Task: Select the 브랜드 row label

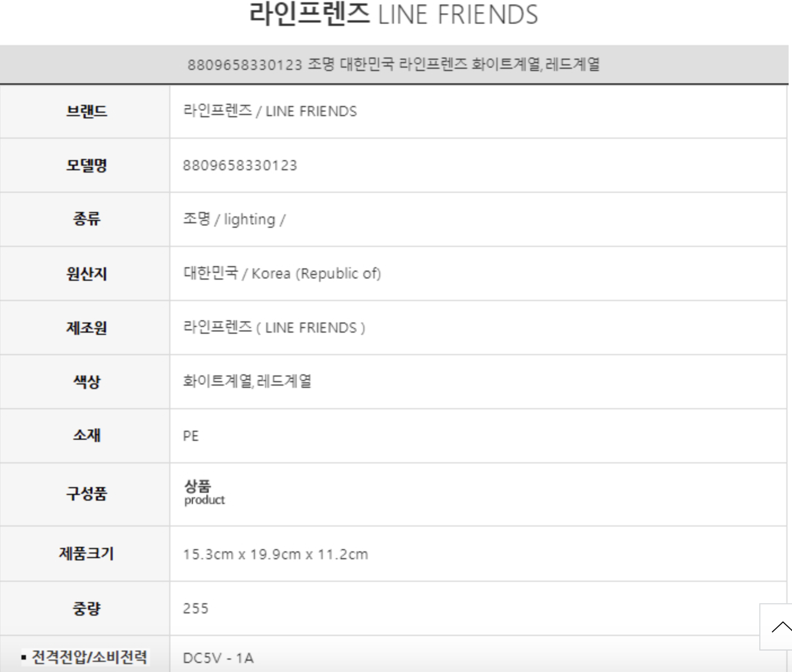Action: 86,111
